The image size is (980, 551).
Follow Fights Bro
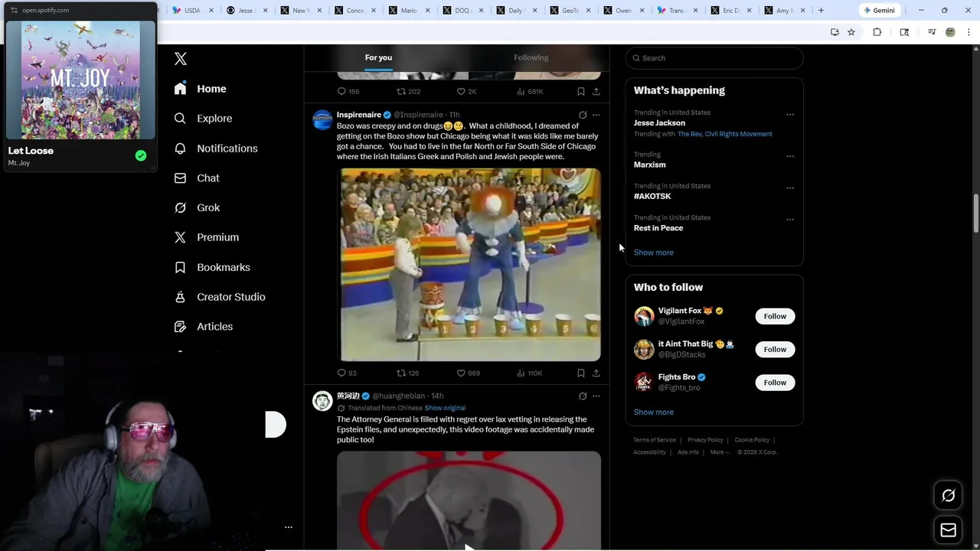pyautogui.click(x=775, y=383)
